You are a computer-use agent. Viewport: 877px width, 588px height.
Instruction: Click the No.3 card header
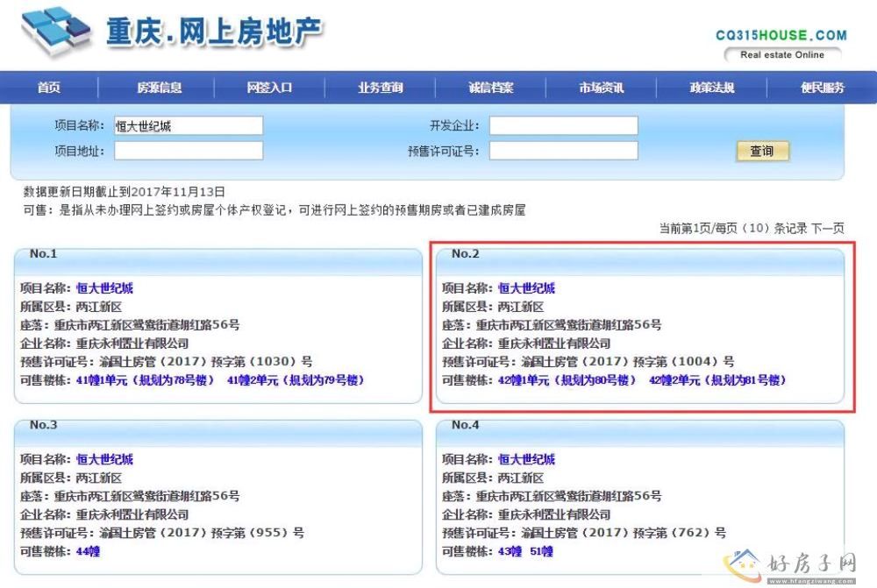218,433
